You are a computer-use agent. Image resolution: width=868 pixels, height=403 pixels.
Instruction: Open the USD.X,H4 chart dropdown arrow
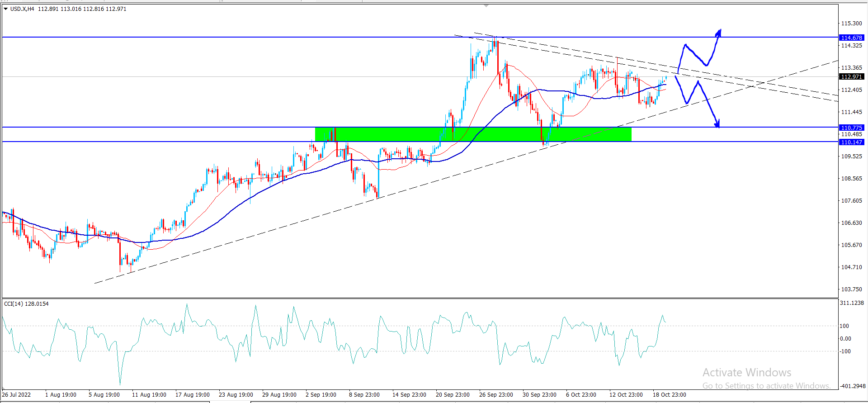click(6, 9)
